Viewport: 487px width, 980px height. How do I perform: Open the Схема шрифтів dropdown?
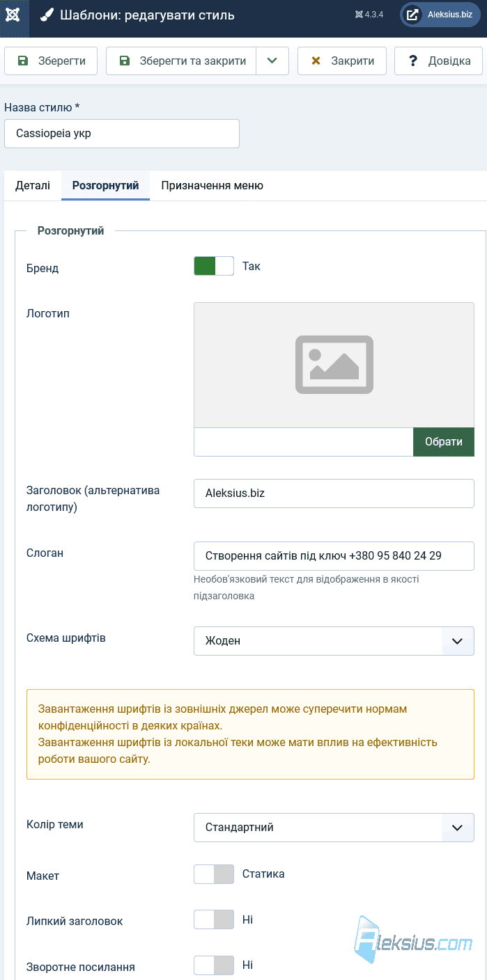334,641
